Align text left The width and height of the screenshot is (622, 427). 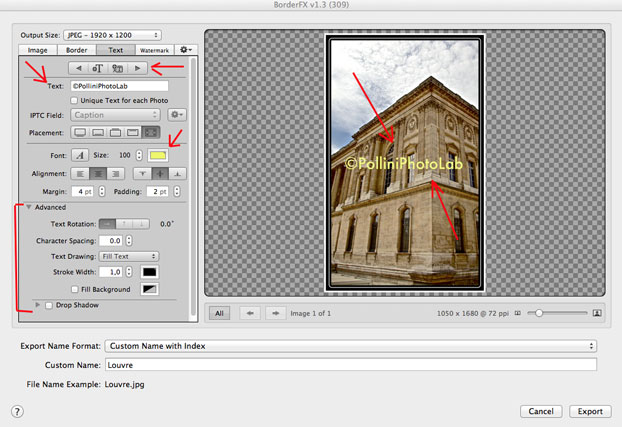[80, 174]
